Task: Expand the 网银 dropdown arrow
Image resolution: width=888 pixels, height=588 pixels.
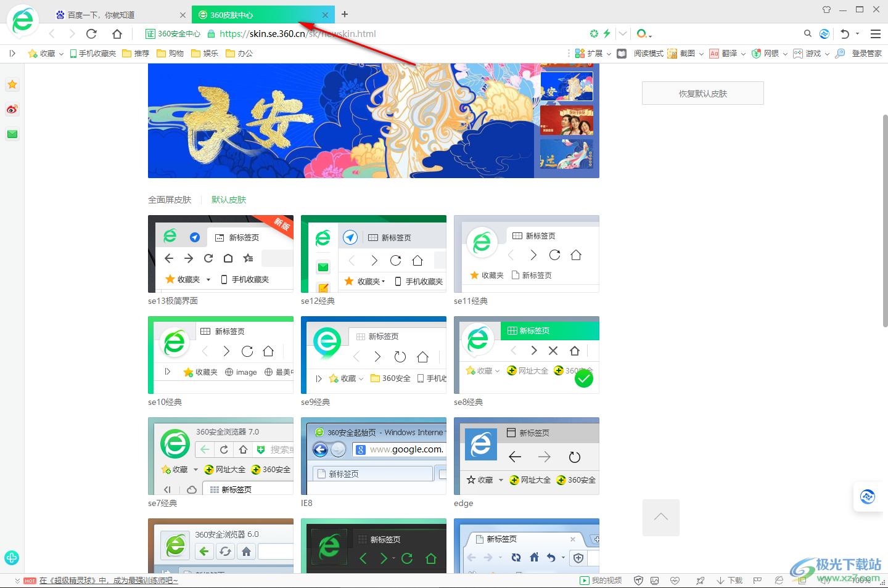Action: 786,54
